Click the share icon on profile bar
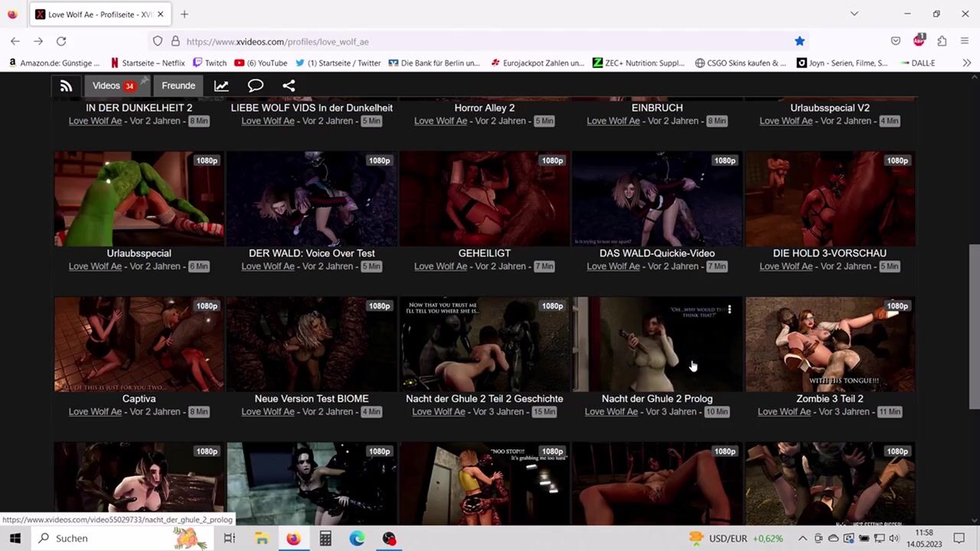 click(x=289, y=86)
